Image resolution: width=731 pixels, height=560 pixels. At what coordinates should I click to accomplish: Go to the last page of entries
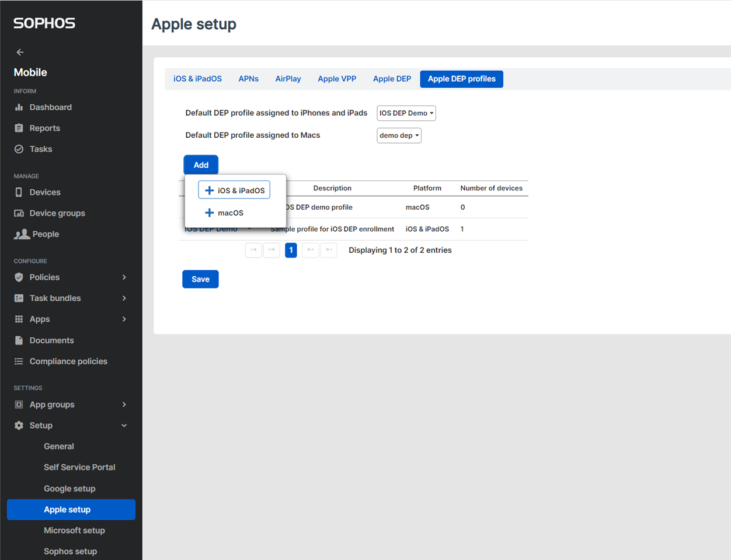(329, 250)
